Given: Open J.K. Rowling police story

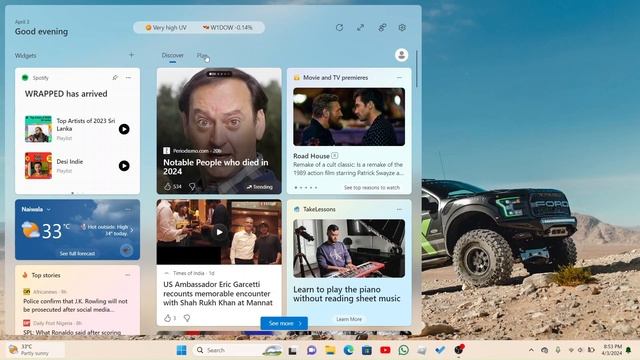Looking at the screenshot, I should point(75,305).
